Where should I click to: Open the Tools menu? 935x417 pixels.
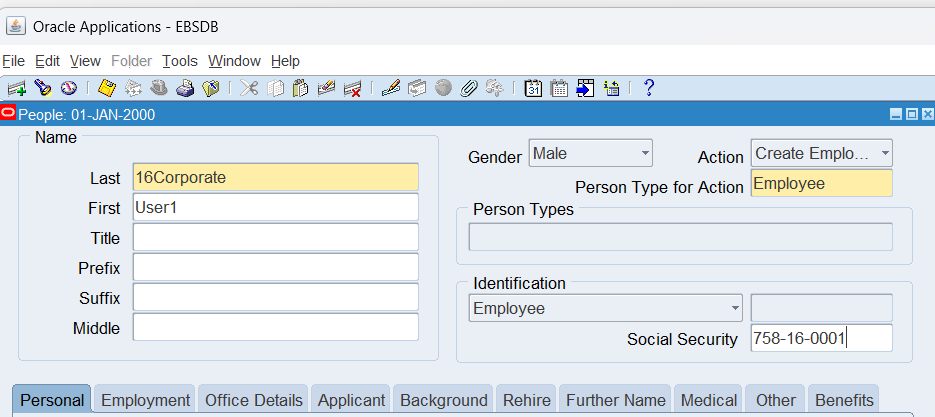tap(180, 61)
